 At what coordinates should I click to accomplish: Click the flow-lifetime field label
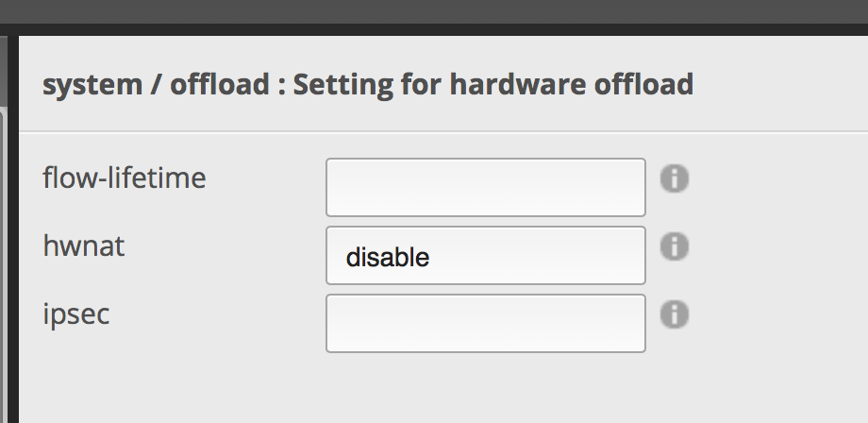(x=125, y=177)
